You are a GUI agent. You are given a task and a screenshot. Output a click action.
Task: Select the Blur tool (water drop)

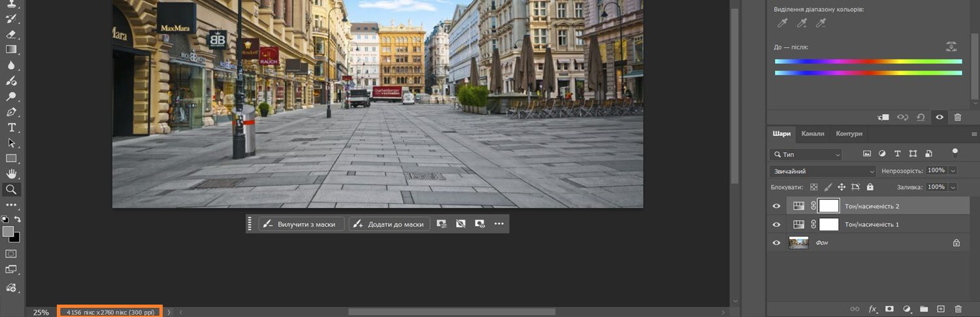(x=11, y=65)
